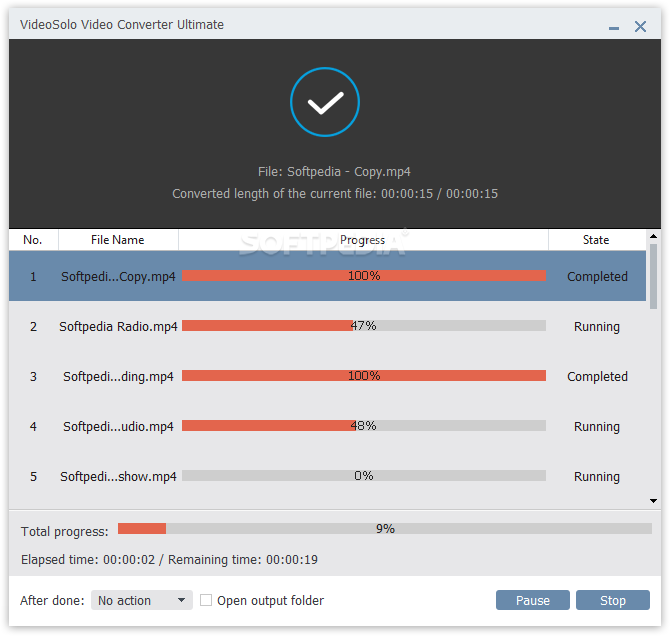Select the file Softpedia Radio.mp4
This screenshot has height=636, width=670.
pos(118,327)
